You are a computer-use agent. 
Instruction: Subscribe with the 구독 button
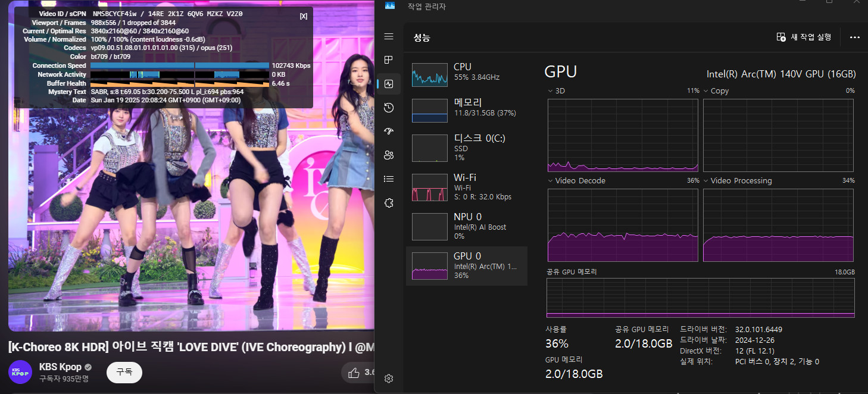pyautogui.click(x=124, y=372)
